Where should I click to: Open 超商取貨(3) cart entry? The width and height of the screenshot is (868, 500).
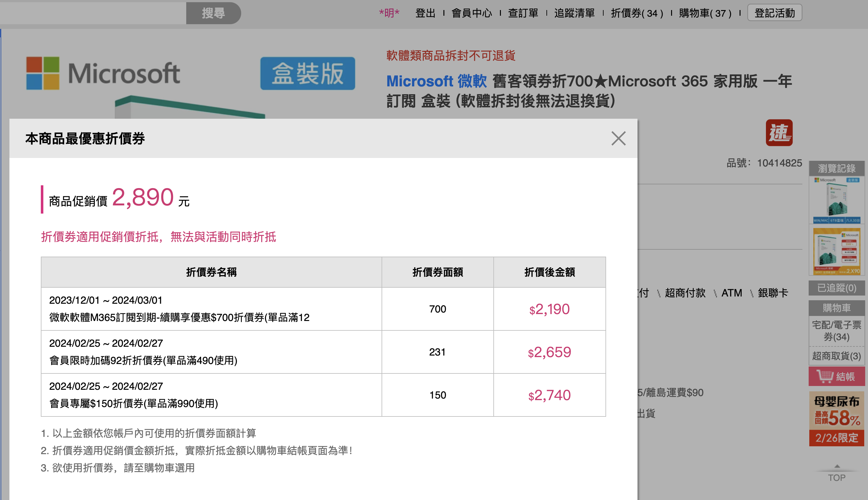(836, 356)
